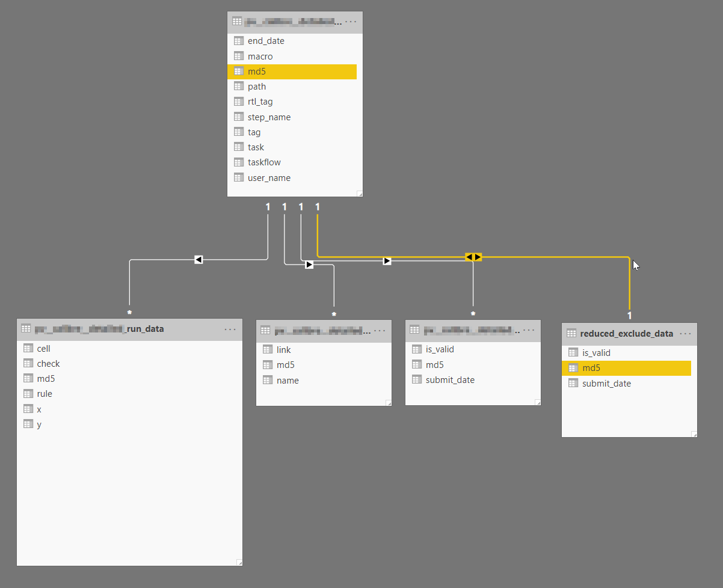Image resolution: width=723 pixels, height=588 pixels.
Task: Click the table icon in run_data header
Action: 26,329
